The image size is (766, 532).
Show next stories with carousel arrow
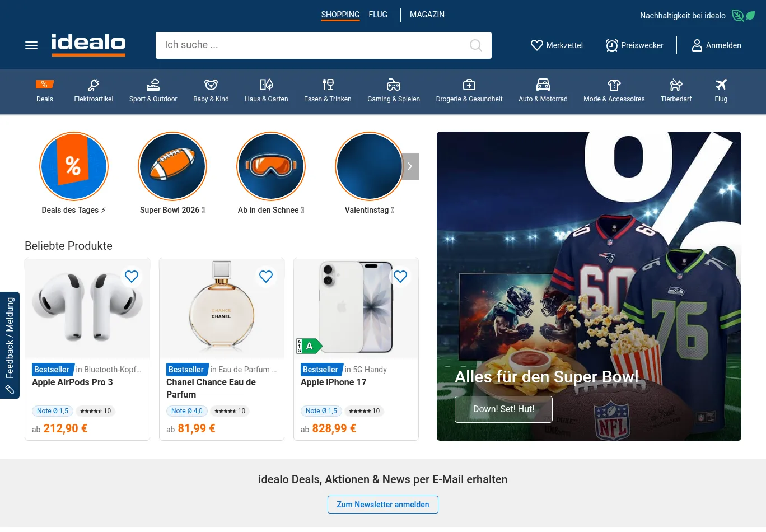[x=410, y=166]
